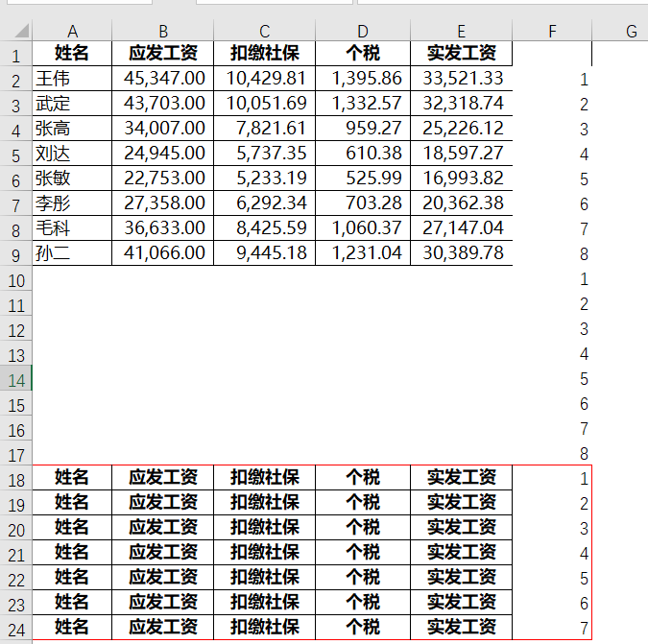Screen dimensions: 648x644
Task: Click value 959.27
Action: coord(363,129)
